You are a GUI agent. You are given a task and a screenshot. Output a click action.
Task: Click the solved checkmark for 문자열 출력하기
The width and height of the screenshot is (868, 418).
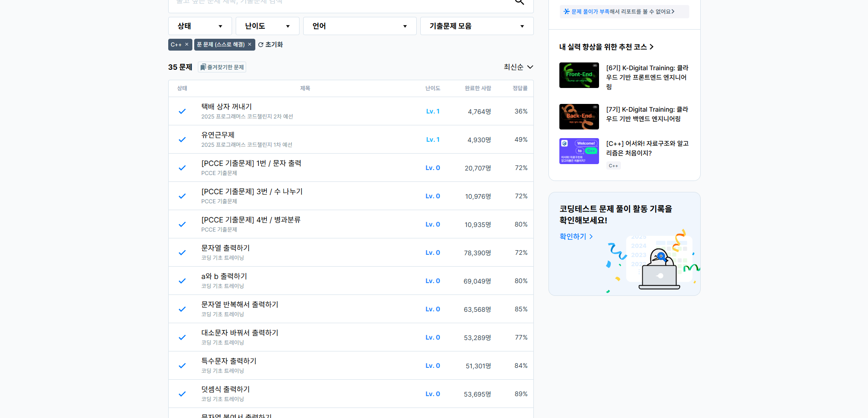(182, 253)
